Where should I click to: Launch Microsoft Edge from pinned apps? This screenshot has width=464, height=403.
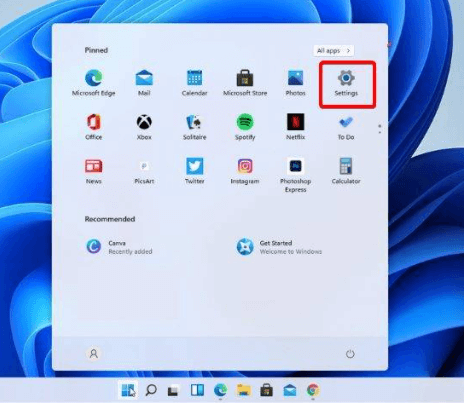coord(94,83)
